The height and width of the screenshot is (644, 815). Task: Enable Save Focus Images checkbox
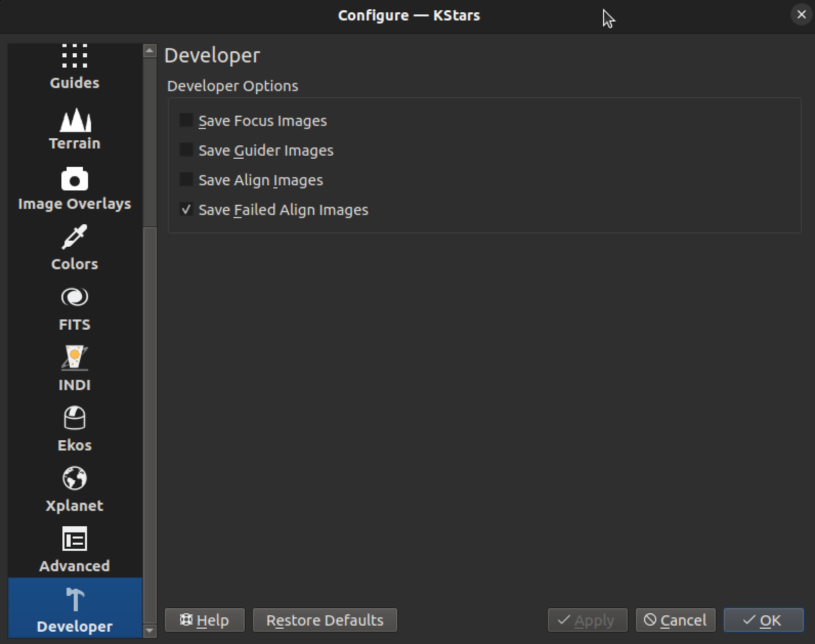coord(186,120)
